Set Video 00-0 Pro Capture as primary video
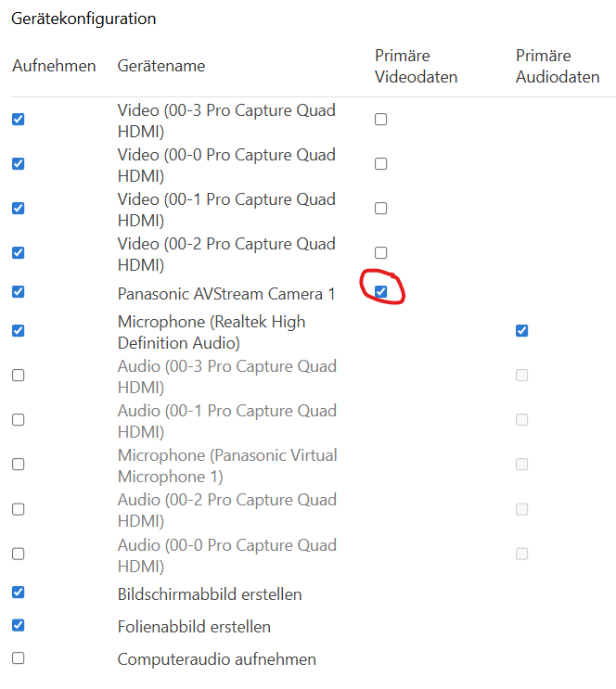 click(380, 163)
